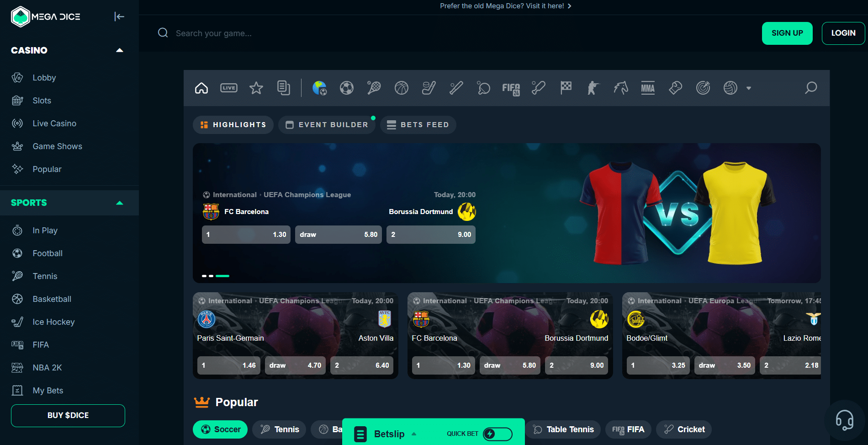868x445 pixels.
Task: Select the Table Tennis popular filter
Action: point(563,429)
